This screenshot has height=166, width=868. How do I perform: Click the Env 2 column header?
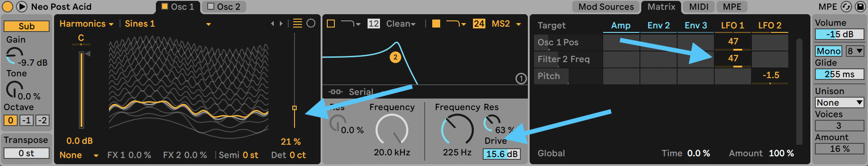tap(659, 26)
